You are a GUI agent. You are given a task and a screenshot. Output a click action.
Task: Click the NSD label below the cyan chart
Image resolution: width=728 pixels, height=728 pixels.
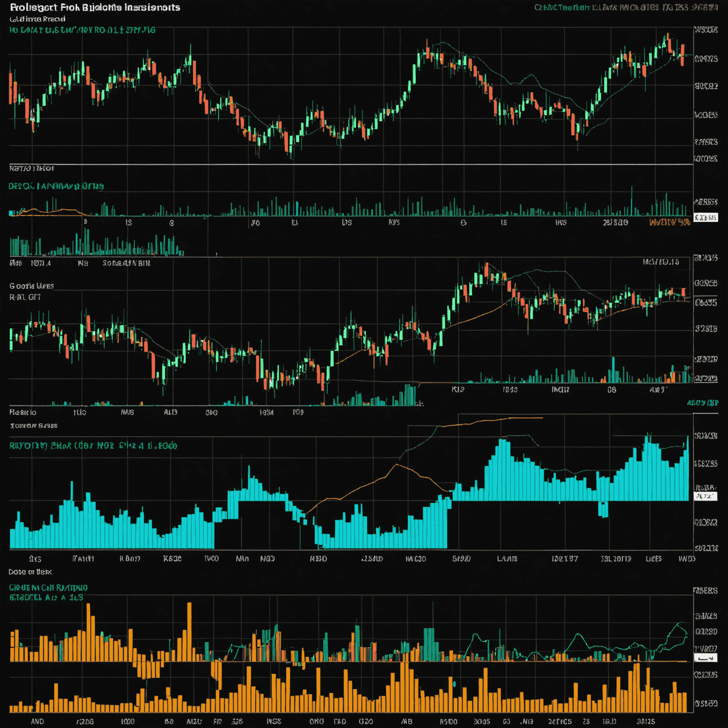click(x=267, y=559)
